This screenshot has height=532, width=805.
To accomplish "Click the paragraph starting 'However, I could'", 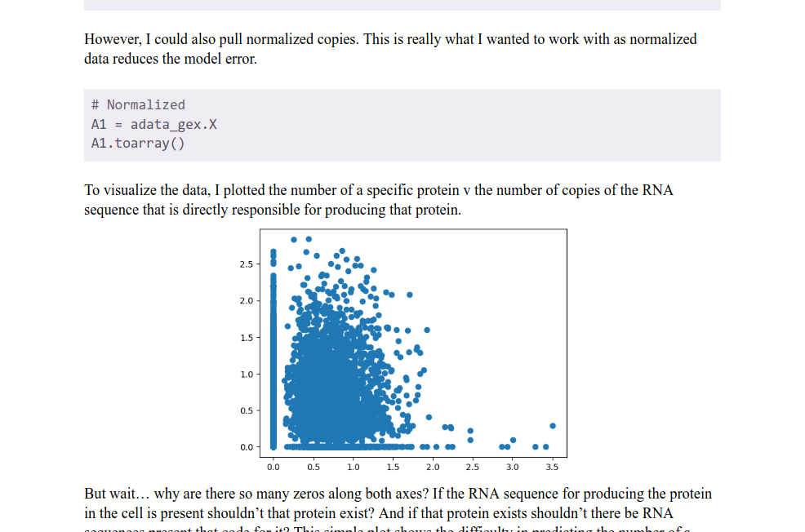I will click(390, 49).
